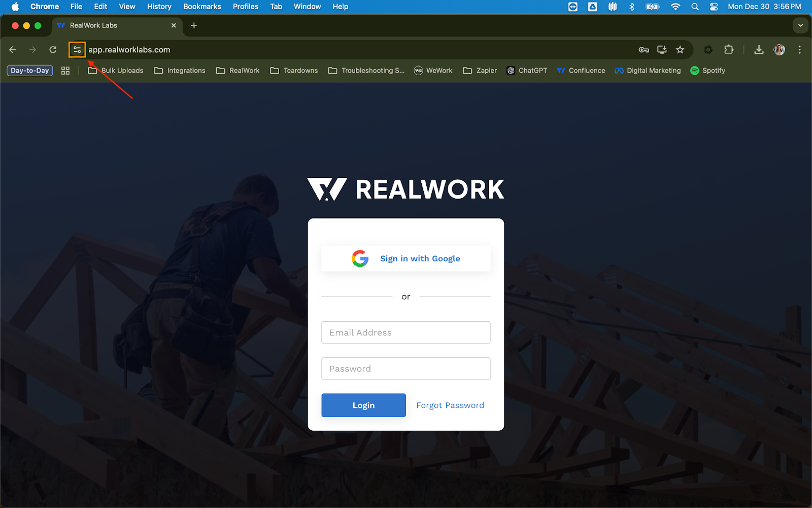Open the Chrome profile avatar

pyautogui.click(x=779, y=50)
